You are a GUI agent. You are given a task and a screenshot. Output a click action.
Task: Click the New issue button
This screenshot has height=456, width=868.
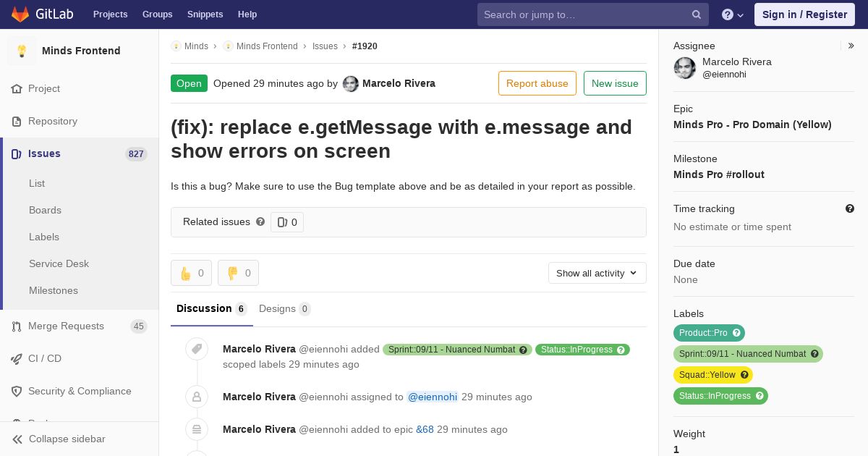tap(615, 83)
